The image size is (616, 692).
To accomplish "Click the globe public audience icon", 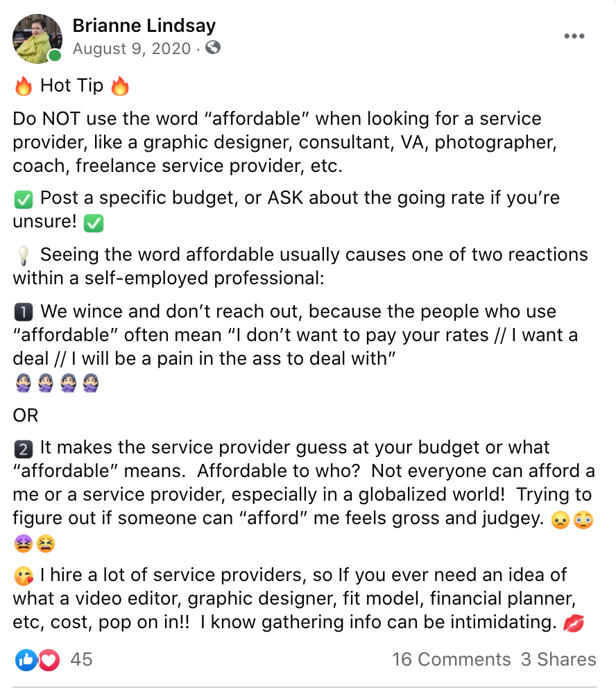I will (214, 49).
